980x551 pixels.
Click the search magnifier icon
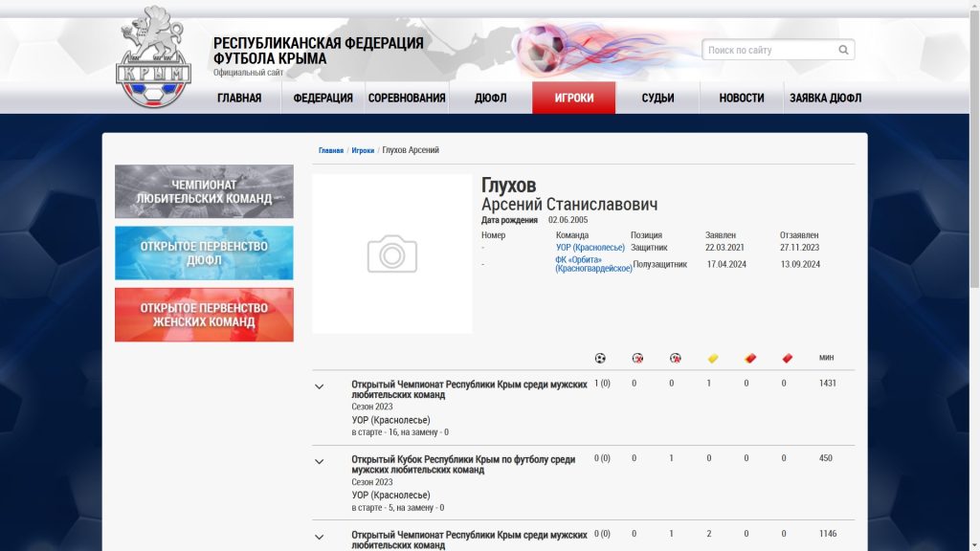point(843,50)
